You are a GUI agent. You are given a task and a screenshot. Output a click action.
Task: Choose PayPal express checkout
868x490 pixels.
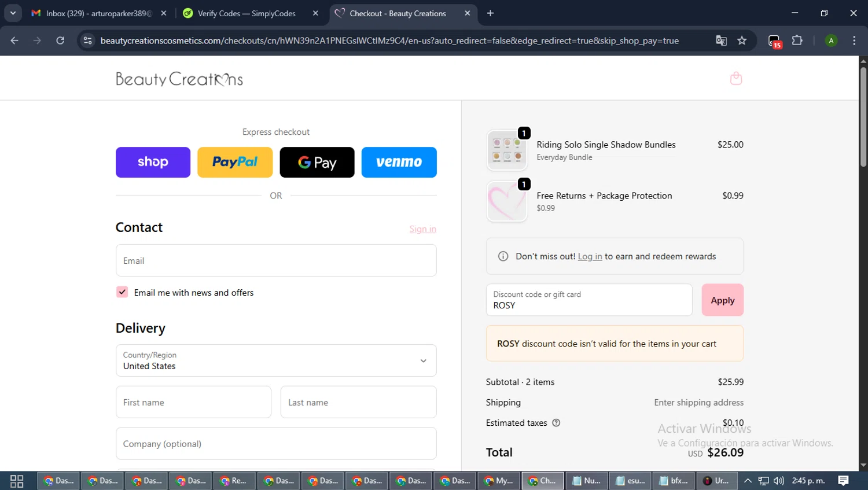click(x=235, y=162)
